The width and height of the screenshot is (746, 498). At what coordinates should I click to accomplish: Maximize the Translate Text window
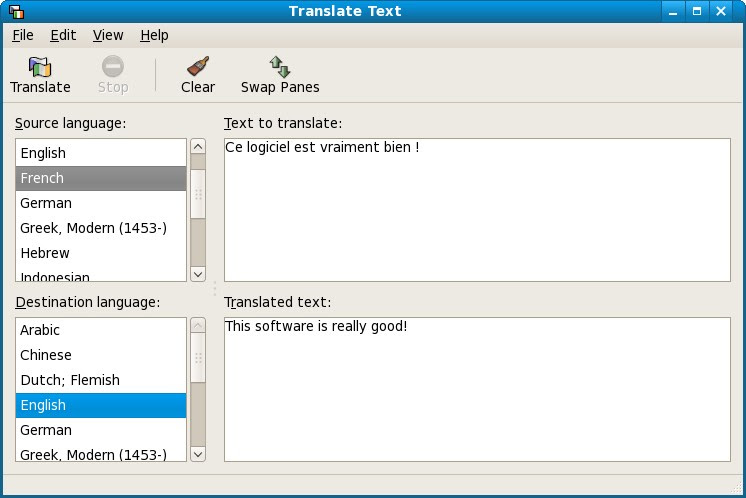pyautogui.click(x=697, y=11)
